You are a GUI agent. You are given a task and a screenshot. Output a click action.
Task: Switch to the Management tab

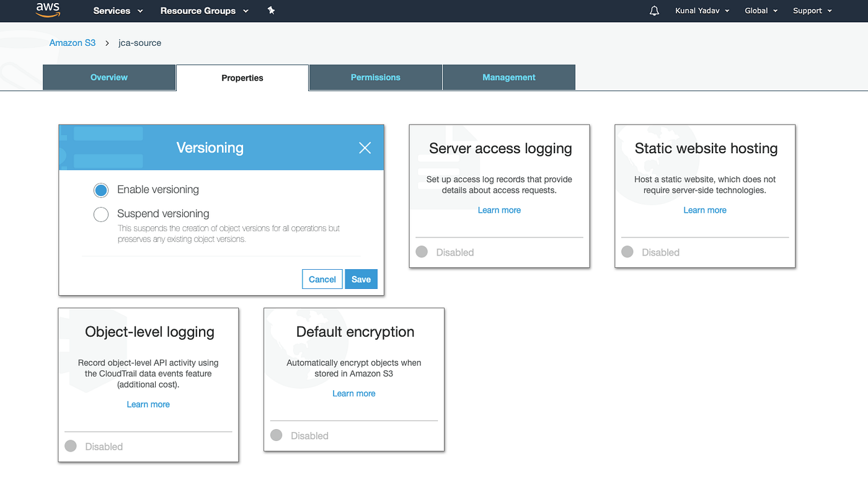pos(508,77)
